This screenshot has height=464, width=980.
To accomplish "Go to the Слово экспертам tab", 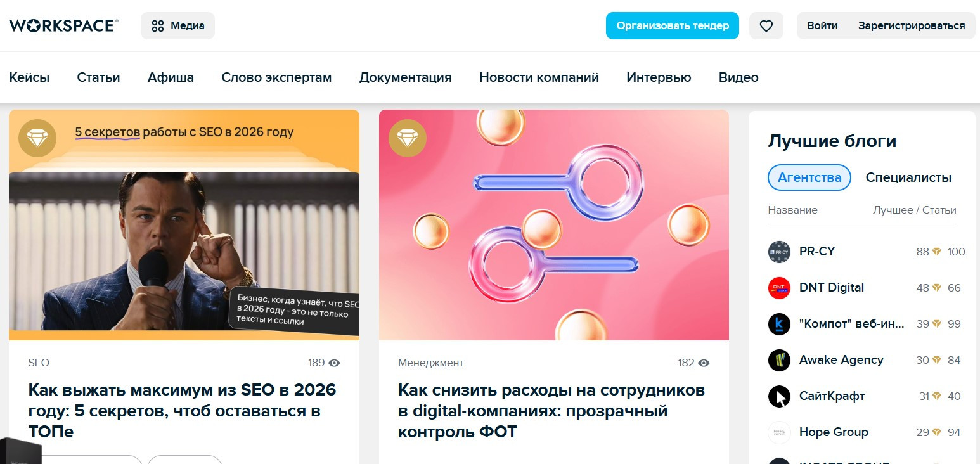I will 276,77.
